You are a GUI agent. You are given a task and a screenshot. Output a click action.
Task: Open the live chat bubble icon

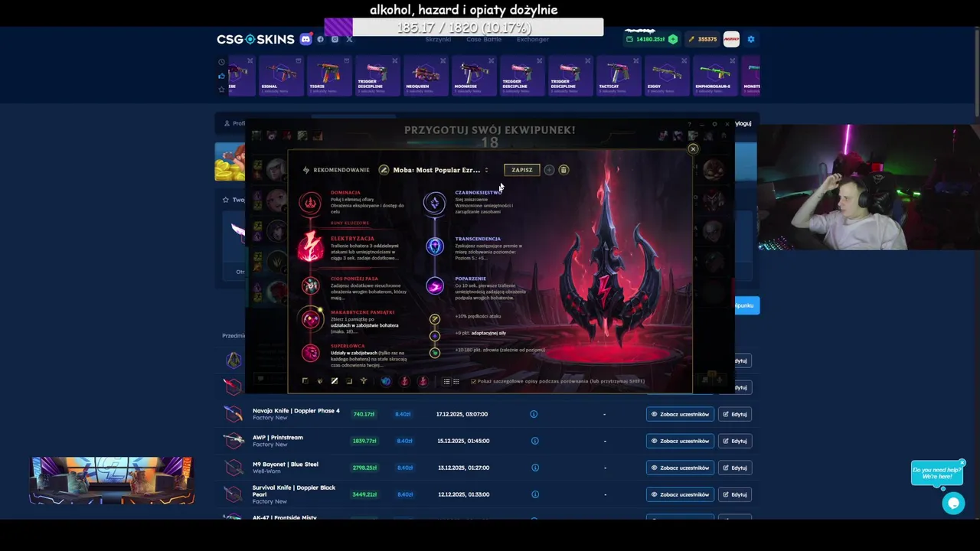pos(953,503)
